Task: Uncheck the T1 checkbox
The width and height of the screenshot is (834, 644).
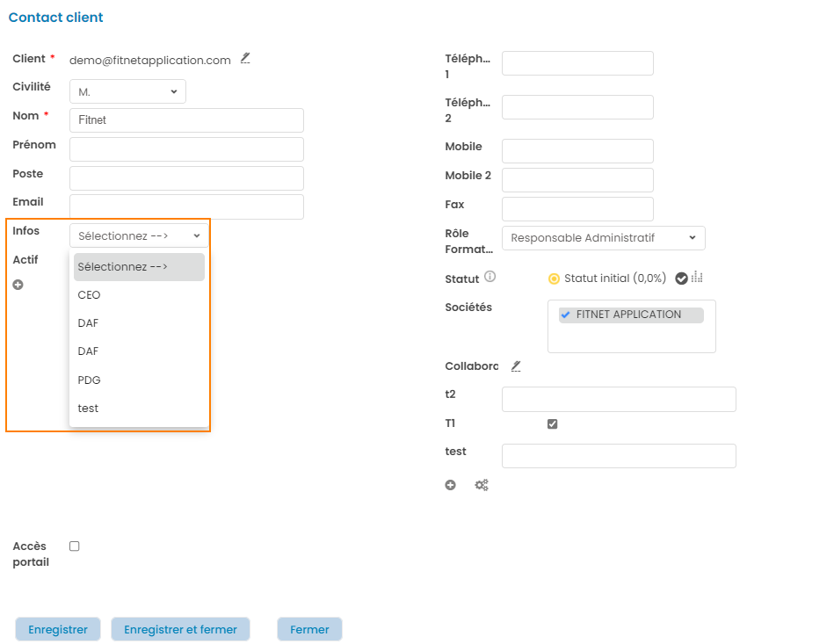Action: 552,423
